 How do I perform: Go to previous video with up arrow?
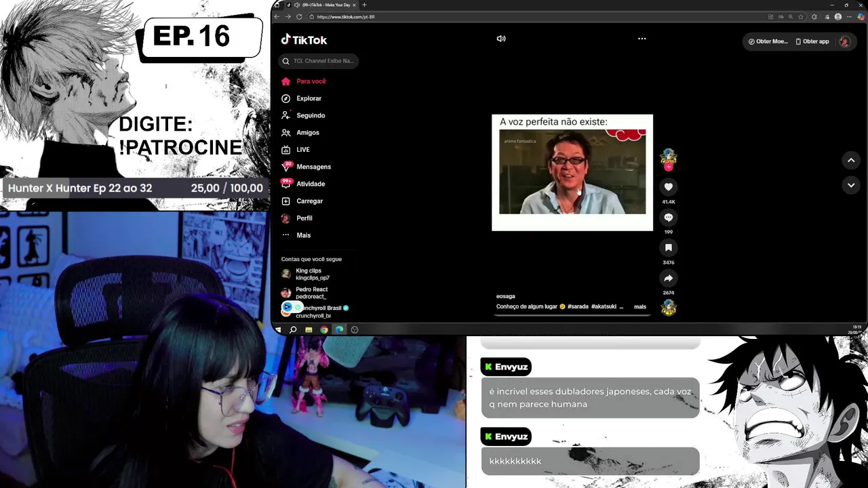point(851,160)
